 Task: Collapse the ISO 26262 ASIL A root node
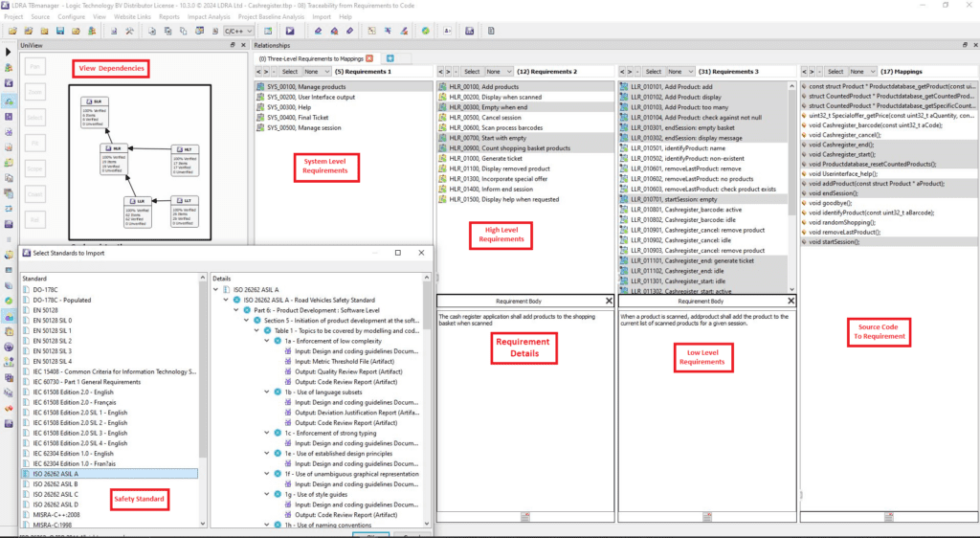click(x=215, y=289)
